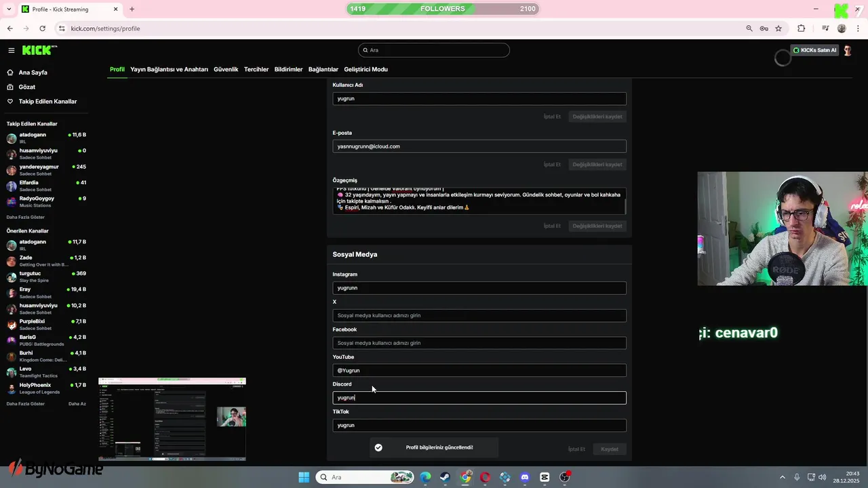This screenshot has height=488, width=868.
Task: Click the Discord username field
Action: [479, 398]
